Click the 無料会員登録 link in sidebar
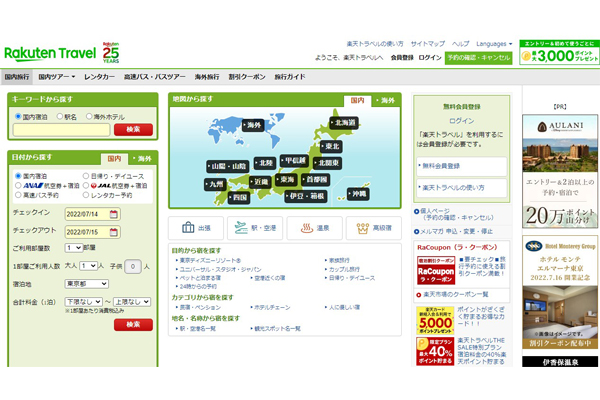Screen dimensions: 600x400 441,166
